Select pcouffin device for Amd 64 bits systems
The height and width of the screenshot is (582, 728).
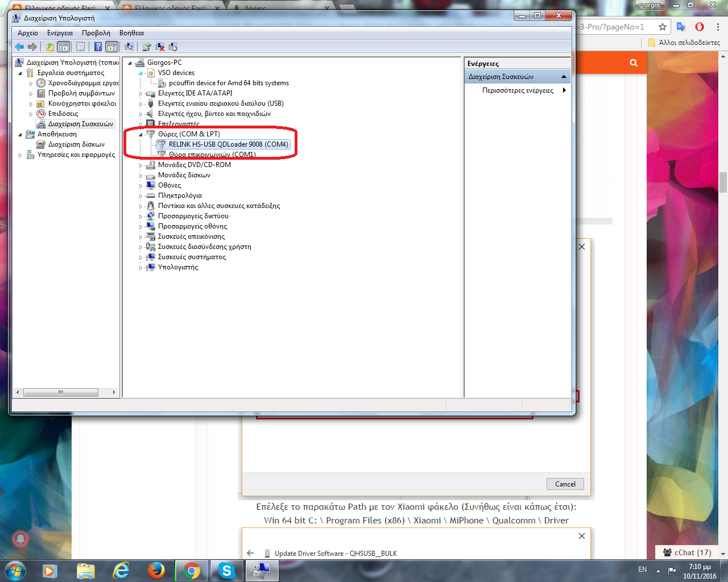pos(229,83)
